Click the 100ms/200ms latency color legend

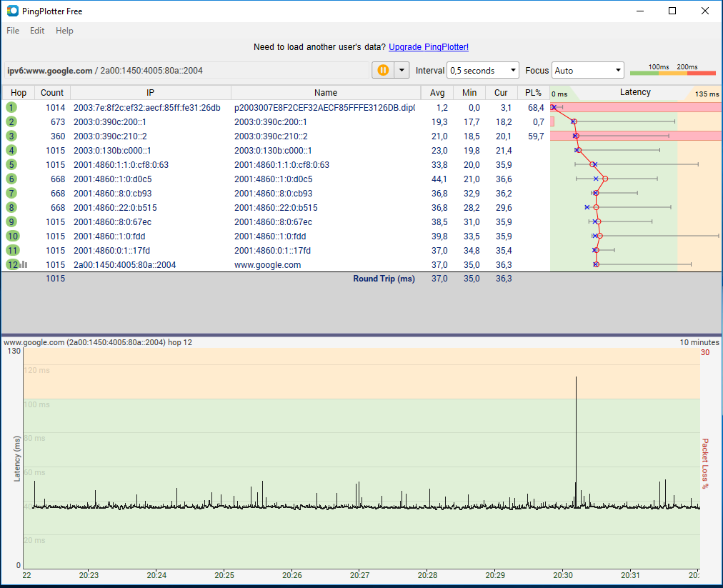click(673, 69)
